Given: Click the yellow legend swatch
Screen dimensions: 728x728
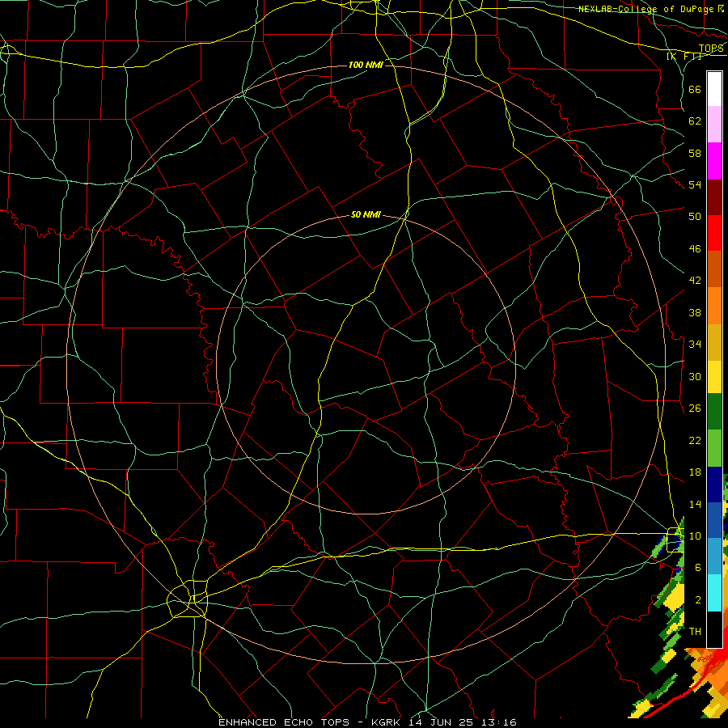Looking at the screenshot, I should (x=714, y=376).
